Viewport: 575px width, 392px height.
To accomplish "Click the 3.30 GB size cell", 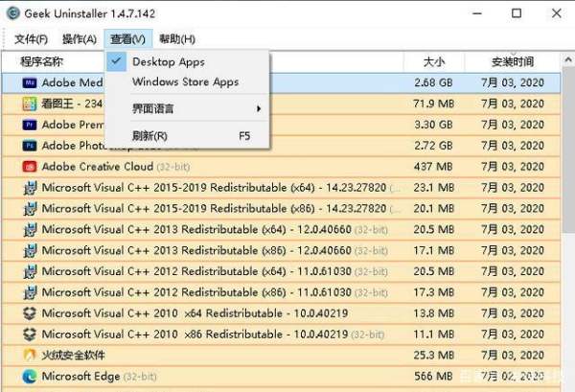I will [433, 125].
